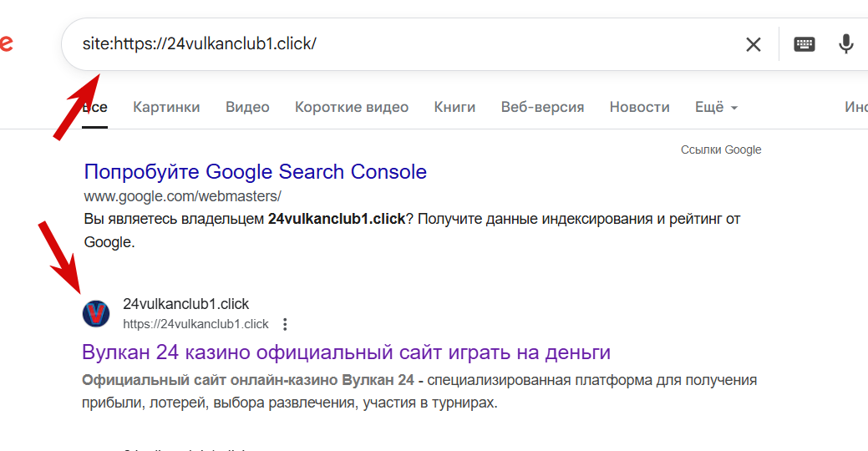This screenshot has width=868, height=451.
Task: Start voice search with the microphone icon
Action: 845,43
